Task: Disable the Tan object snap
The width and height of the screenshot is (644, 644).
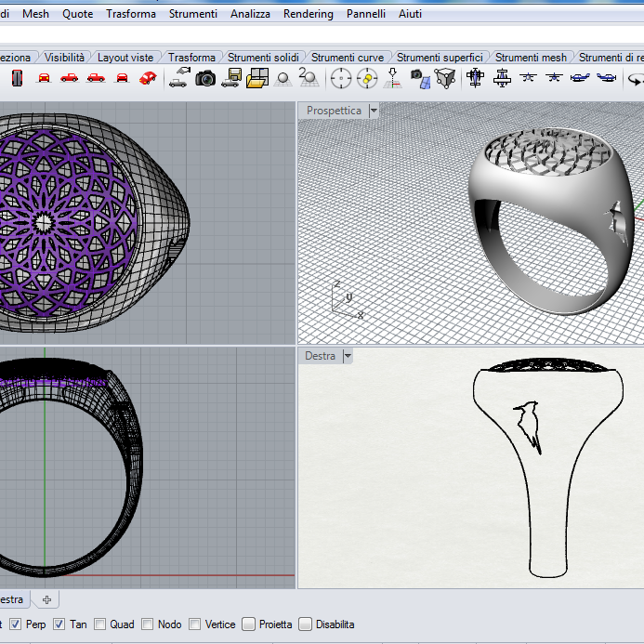Action: [59, 624]
